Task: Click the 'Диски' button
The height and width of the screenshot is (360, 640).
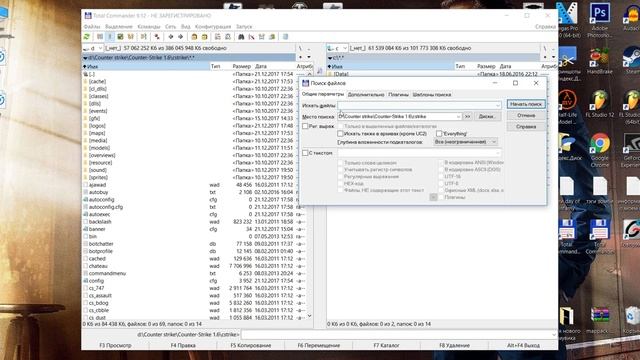Action: 486,116
